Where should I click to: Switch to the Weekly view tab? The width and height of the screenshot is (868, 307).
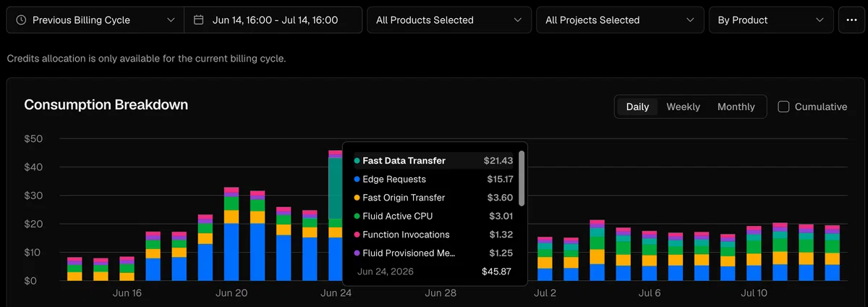[683, 106]
